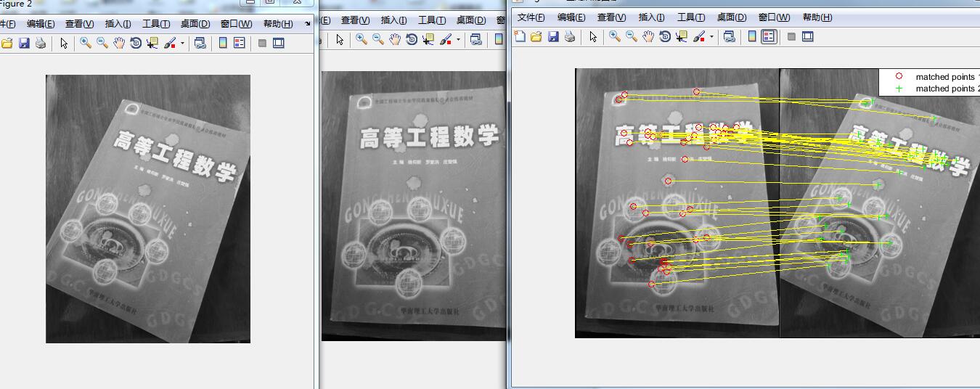Select Pan hand tool in Figure 2 window
The image size is (980, 389).
tap(119, 44)
